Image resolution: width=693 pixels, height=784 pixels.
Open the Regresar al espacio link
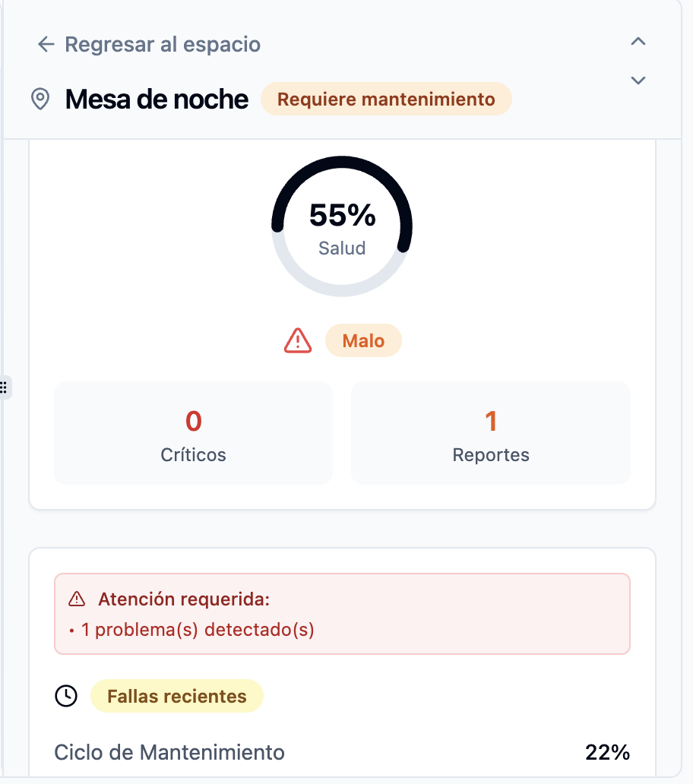pyautogui.click(x=163, y=44)
